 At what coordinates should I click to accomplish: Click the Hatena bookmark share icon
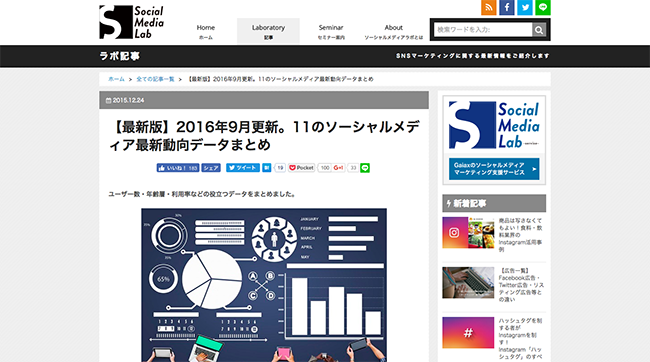[267, 168]
